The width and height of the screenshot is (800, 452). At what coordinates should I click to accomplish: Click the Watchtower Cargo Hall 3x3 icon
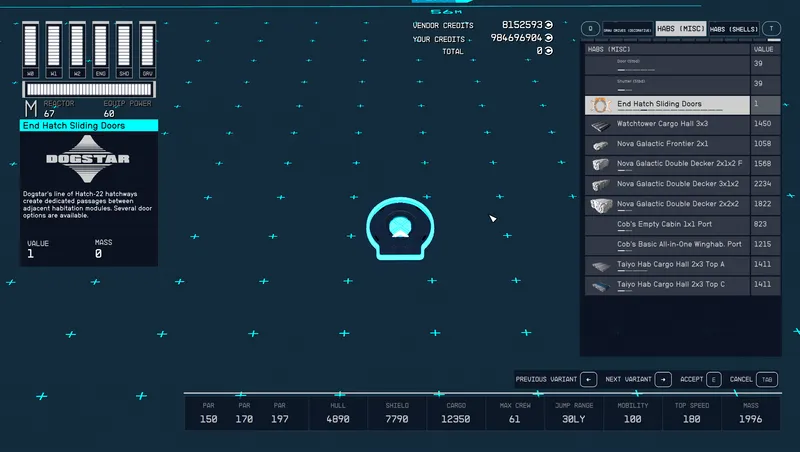600,125
